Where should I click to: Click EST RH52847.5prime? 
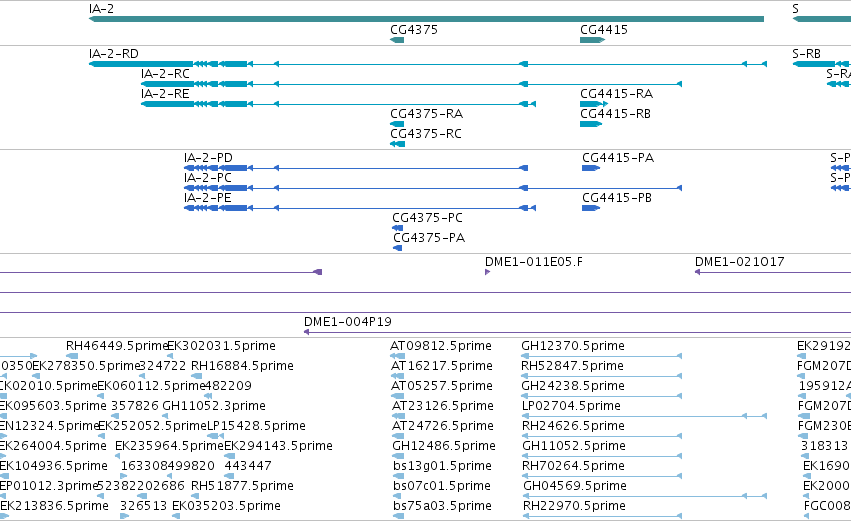tap(573, 366)
